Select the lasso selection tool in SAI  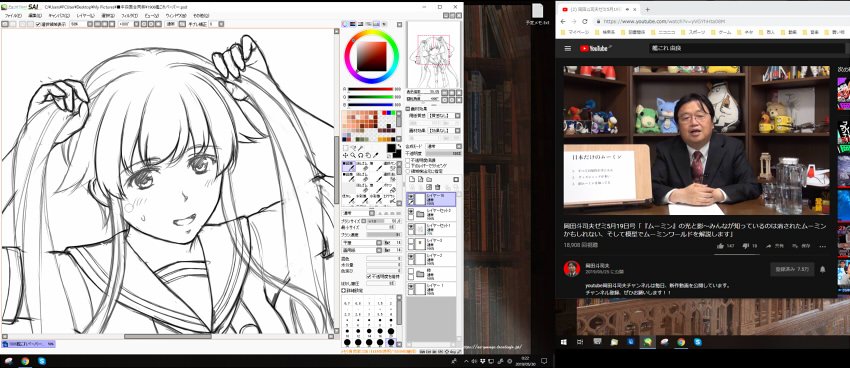coord(353,147)
